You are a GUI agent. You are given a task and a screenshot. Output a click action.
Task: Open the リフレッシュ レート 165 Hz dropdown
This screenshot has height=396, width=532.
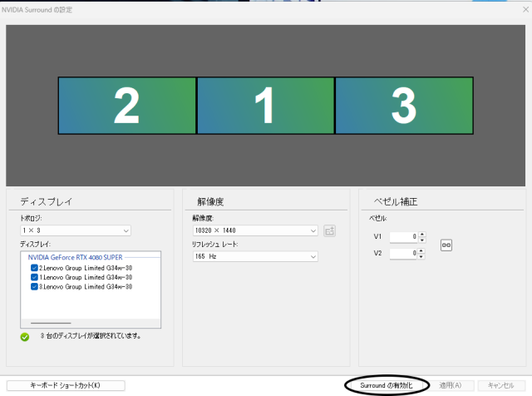(x=254, y=257)
